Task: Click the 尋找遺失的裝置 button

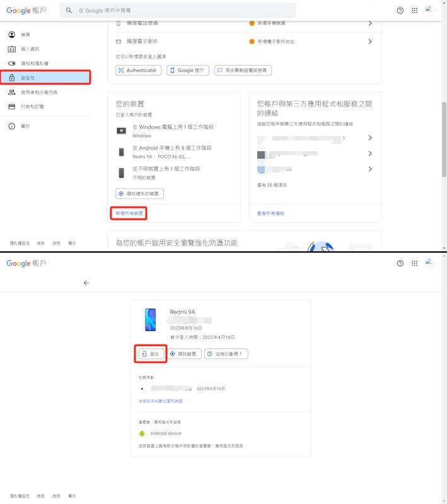Action: (x=139, y=193)
